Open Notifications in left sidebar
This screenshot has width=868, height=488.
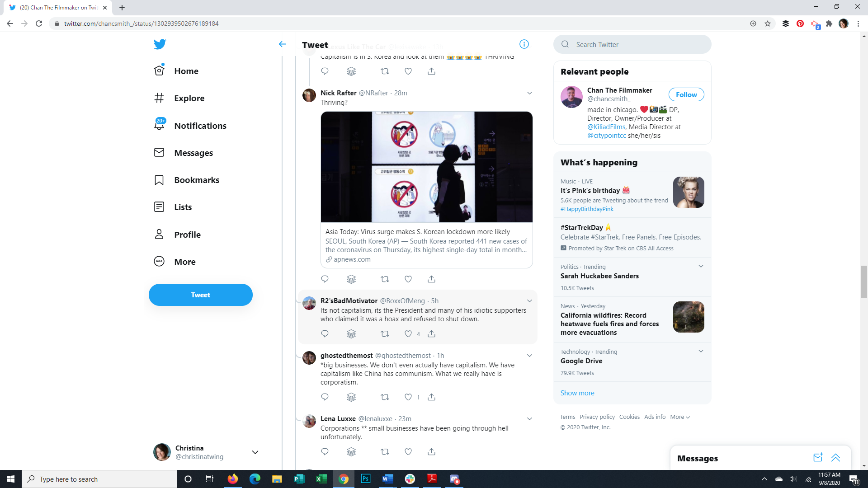pyautogui.click(x=200, y=126)
